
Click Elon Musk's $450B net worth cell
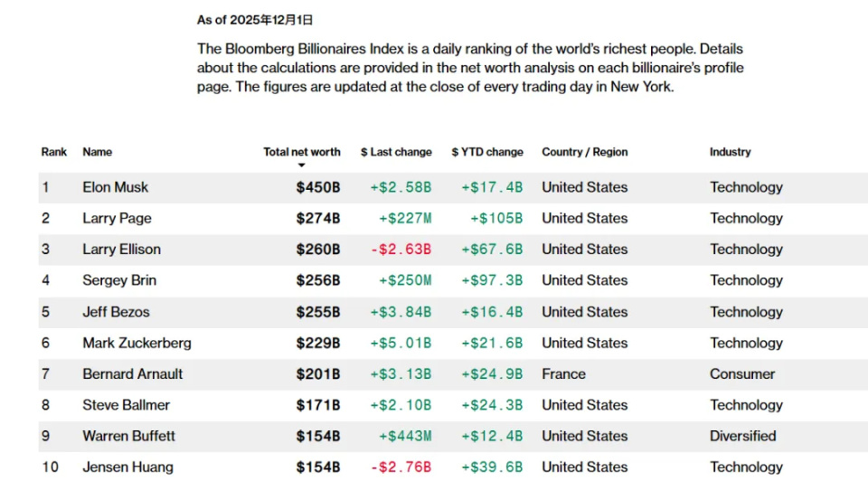click(318, 187)
